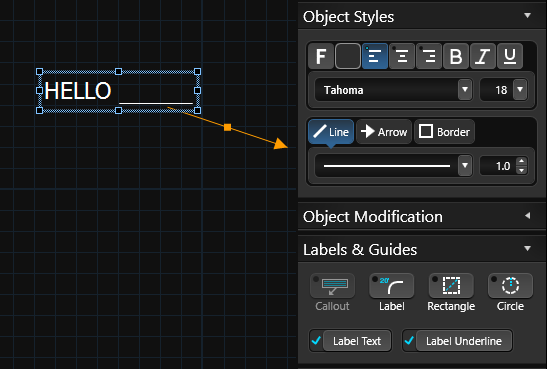The image size is (547, 369).
Task: Switch to the Border style tab
Action: (x=444, y=132)
